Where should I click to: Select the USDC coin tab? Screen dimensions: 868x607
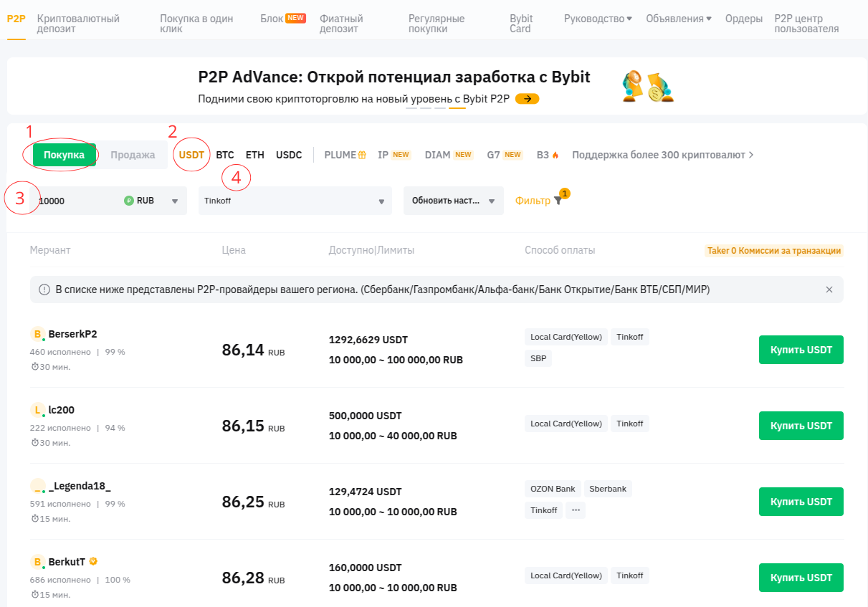point(289,155)
